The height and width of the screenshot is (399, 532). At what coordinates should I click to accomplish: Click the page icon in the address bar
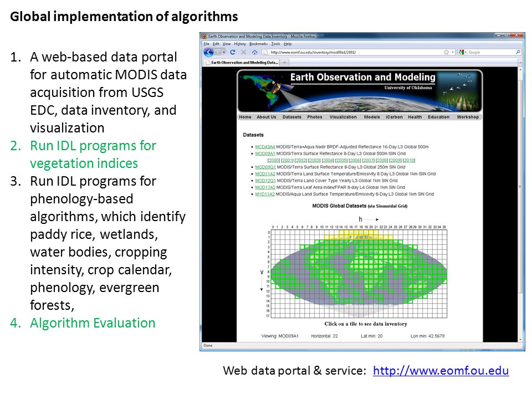click(265, 52)
